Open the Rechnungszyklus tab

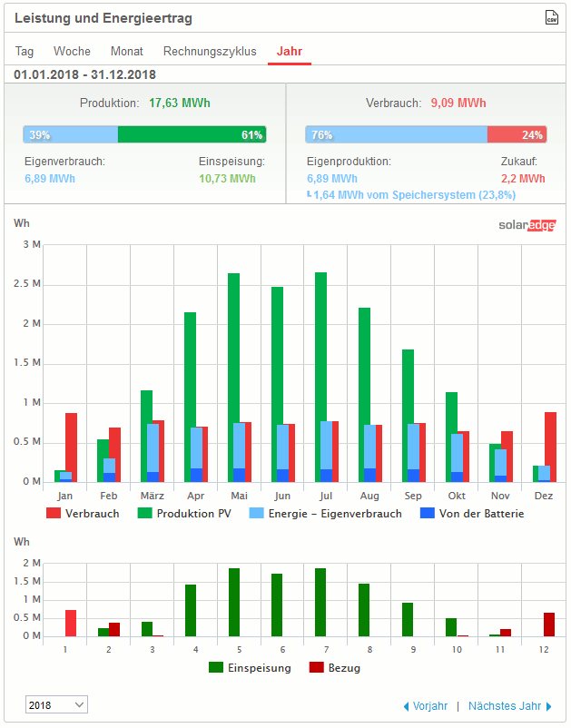point(210,52)
